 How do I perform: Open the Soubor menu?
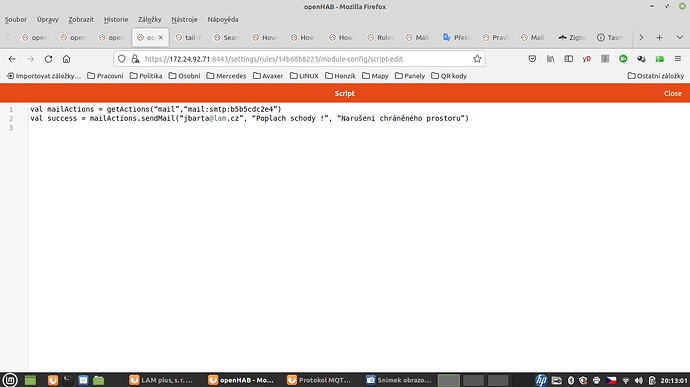[16, 19]
